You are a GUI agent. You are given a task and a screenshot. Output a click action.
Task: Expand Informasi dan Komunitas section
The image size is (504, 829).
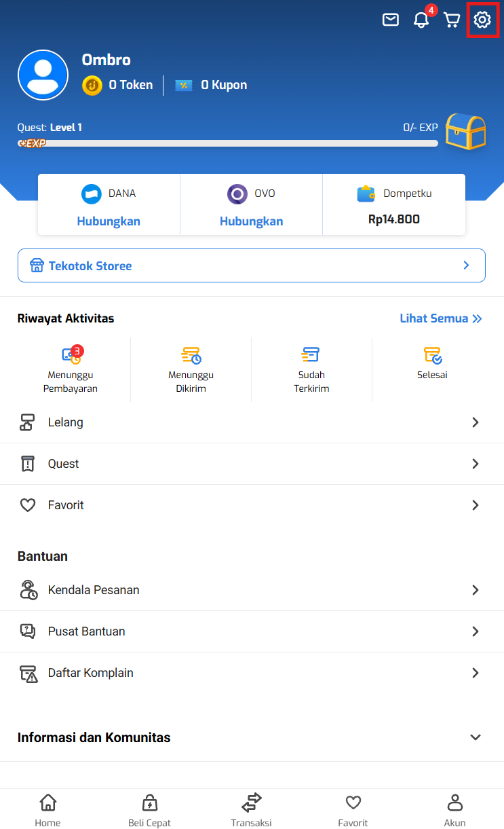click(476, 737)
